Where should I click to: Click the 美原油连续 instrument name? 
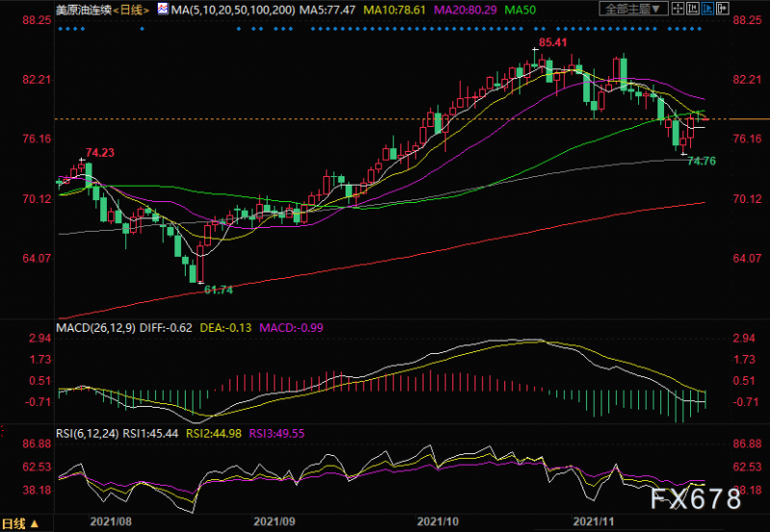pyautogui.click(x=84, y=10)
